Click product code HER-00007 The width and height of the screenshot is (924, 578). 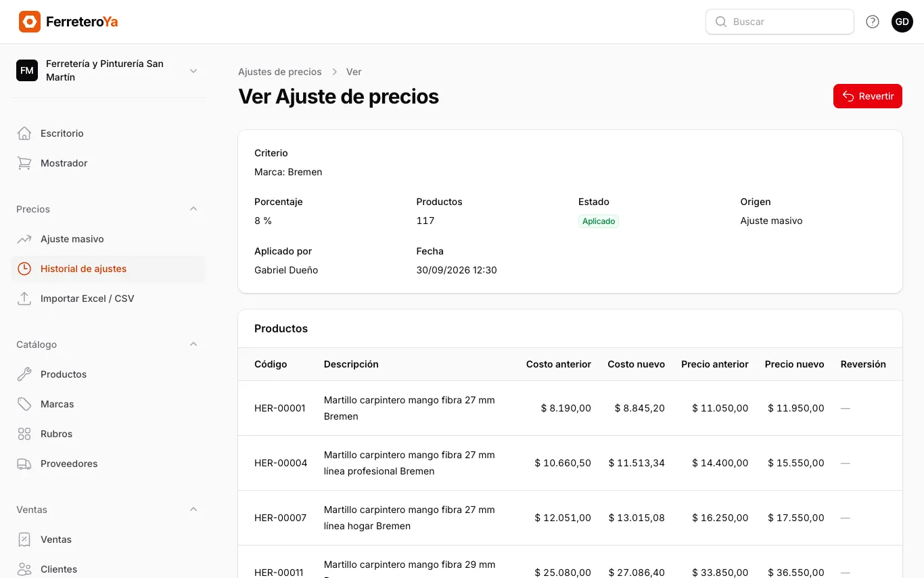coord(281,518)
